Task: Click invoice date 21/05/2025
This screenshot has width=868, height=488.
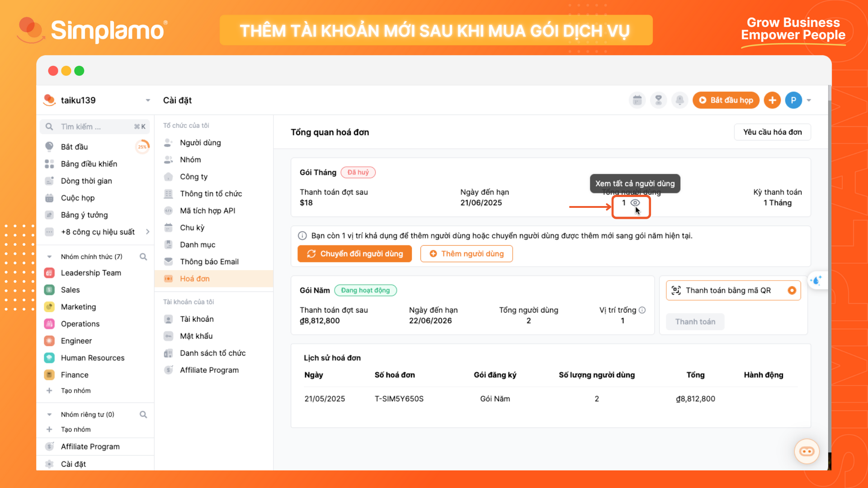Action: [325, 399]
